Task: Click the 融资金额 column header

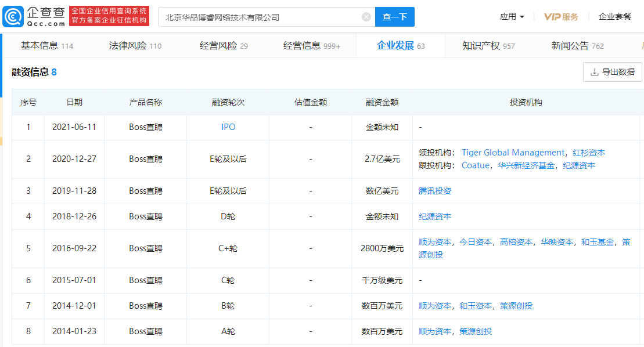Action: [382, 102]
